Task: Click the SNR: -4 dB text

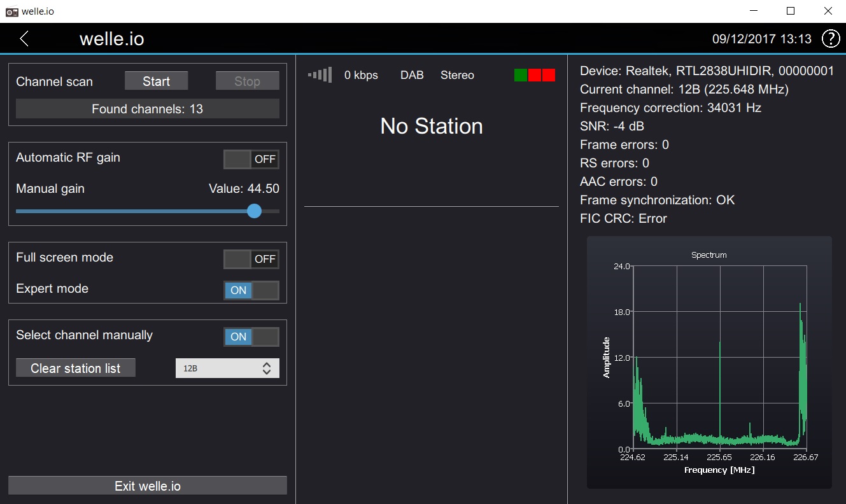Action: 612,126
